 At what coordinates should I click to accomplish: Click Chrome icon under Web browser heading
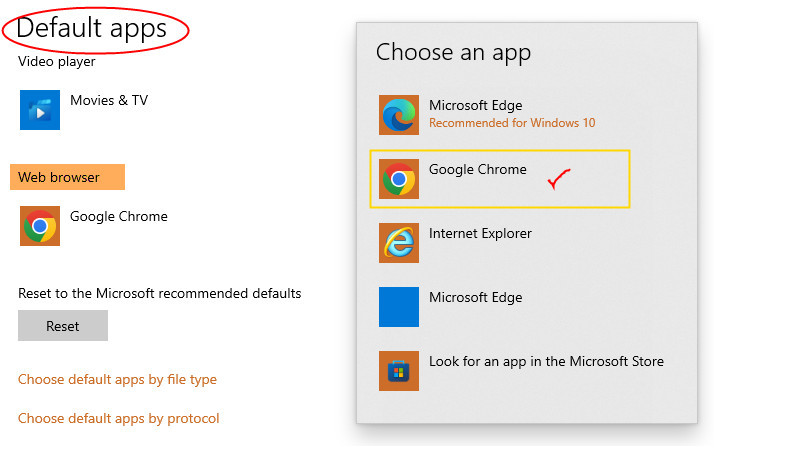[x=40, y=226]
